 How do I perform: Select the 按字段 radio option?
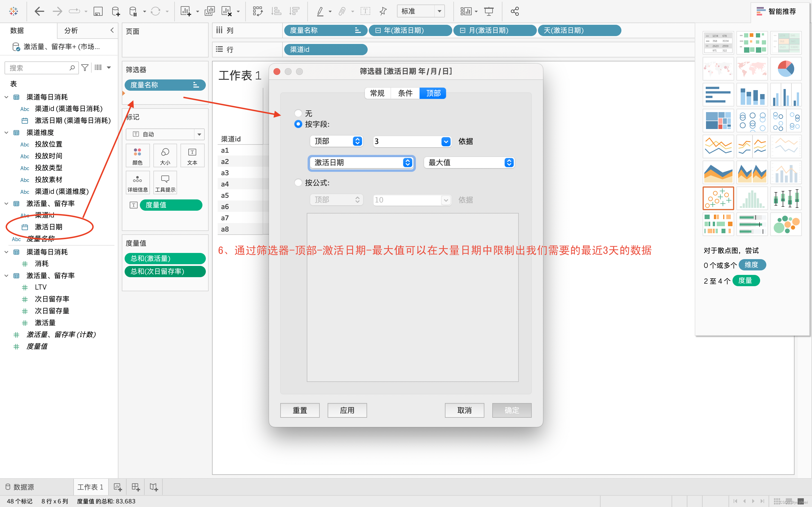(298, 124)
